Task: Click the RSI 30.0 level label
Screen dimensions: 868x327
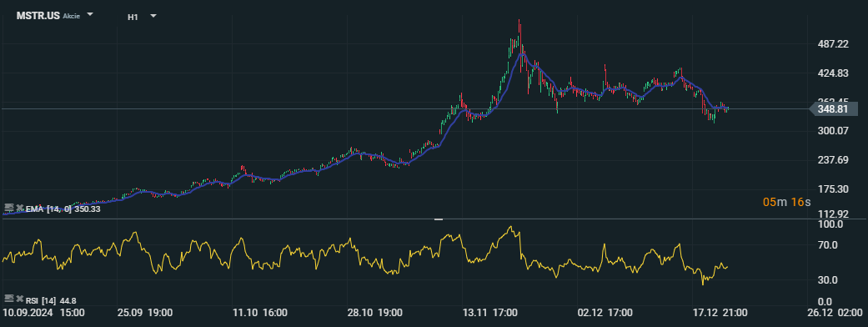Action: pos(831,280)
